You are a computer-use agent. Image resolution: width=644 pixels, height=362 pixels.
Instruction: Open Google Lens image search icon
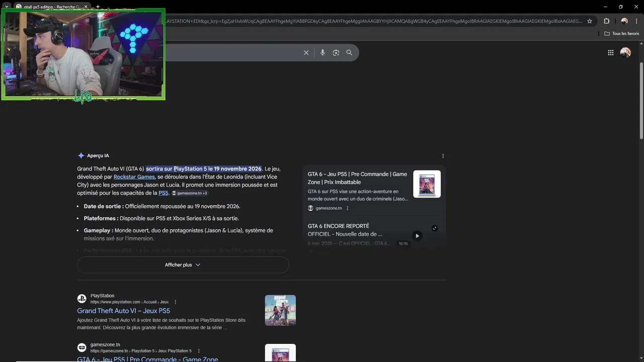coord(336,53)
